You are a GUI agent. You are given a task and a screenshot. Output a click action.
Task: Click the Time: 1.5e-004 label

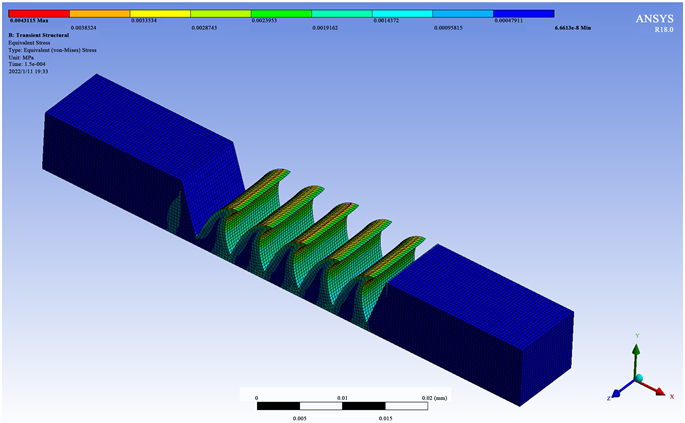[31, 64]
